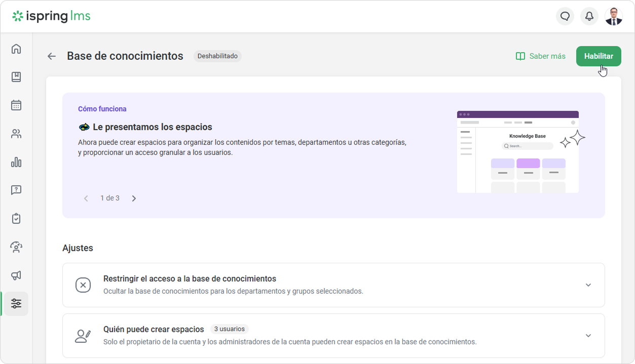Open the megaphone announcements icon

point(16,275)
